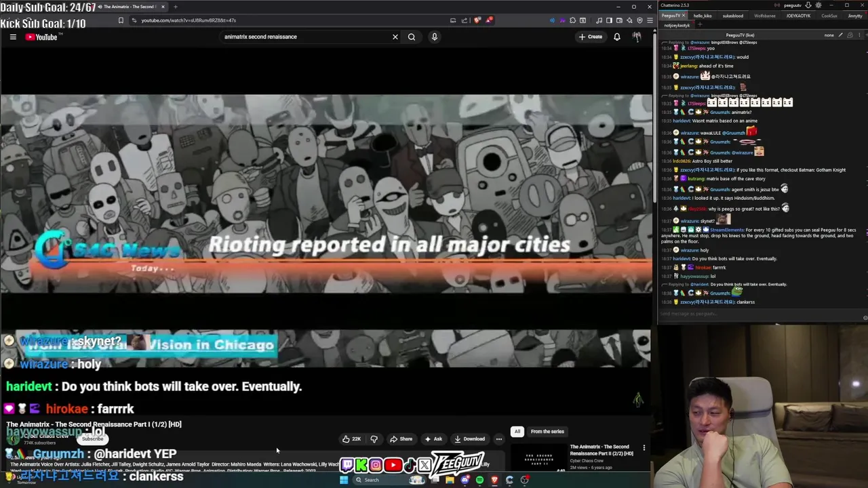Viewport: 868px width, 488px height.
Task: Open Chatterino settings gear icon
Action: click(818, 5)
